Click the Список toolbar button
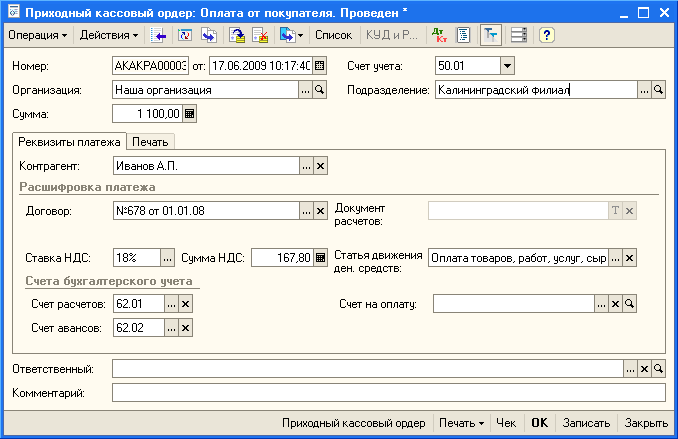678x439 pixels. click(333, 35)
